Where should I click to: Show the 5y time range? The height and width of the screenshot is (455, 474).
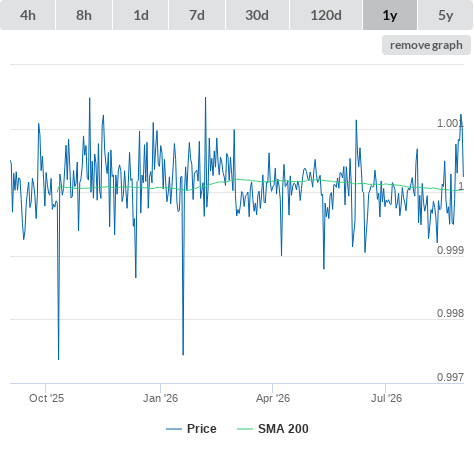(446, 15)
